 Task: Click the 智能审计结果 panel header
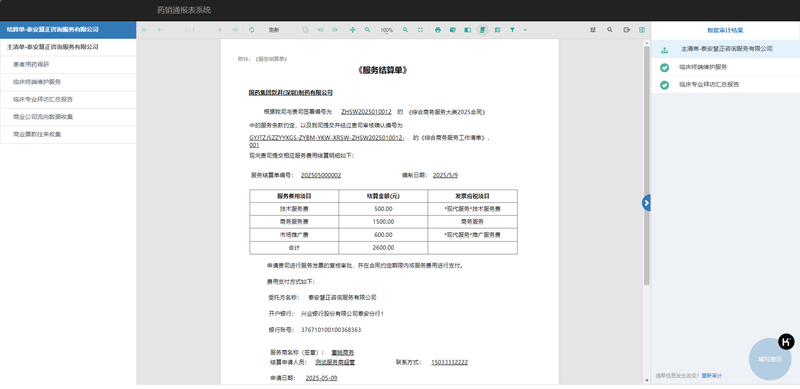click(x=725, y=31)
